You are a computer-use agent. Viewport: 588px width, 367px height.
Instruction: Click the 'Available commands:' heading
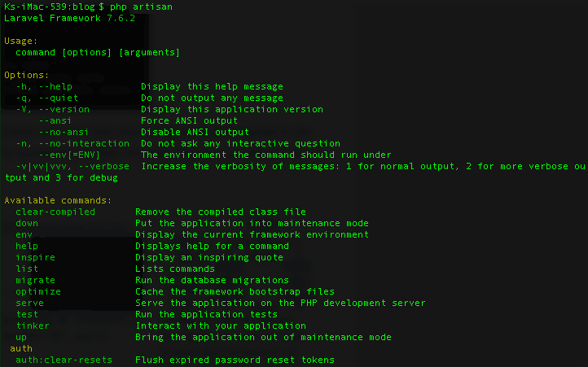[x=59, y=200]
